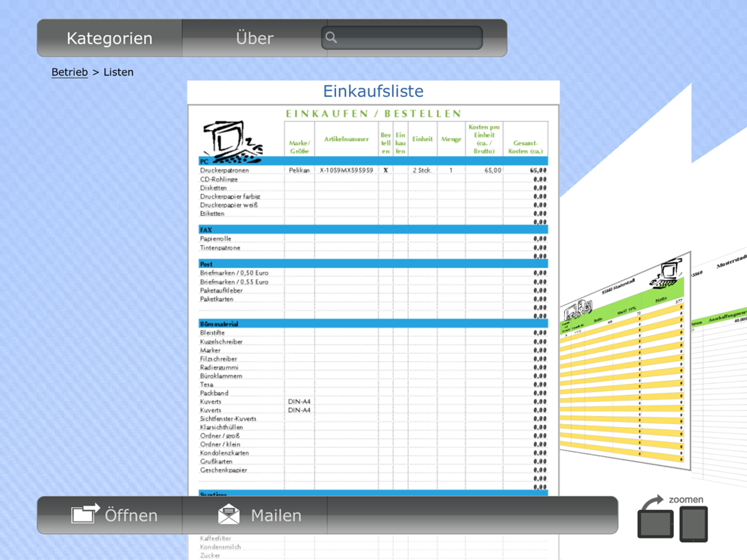Click the Menge column header
Viewport: 747px width, 560px height.
coord(450,139)
